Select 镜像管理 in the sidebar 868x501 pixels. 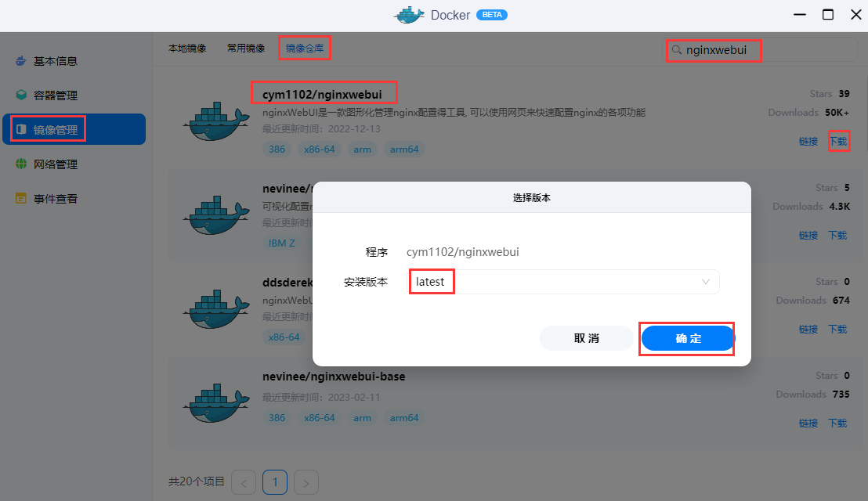74,129
